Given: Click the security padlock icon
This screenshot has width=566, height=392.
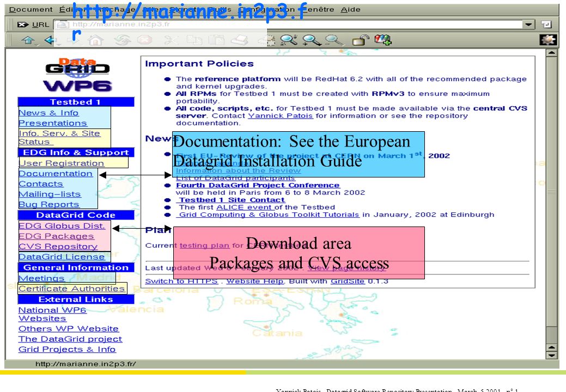Looking at the screenshot, I should (x=360, y=40).
